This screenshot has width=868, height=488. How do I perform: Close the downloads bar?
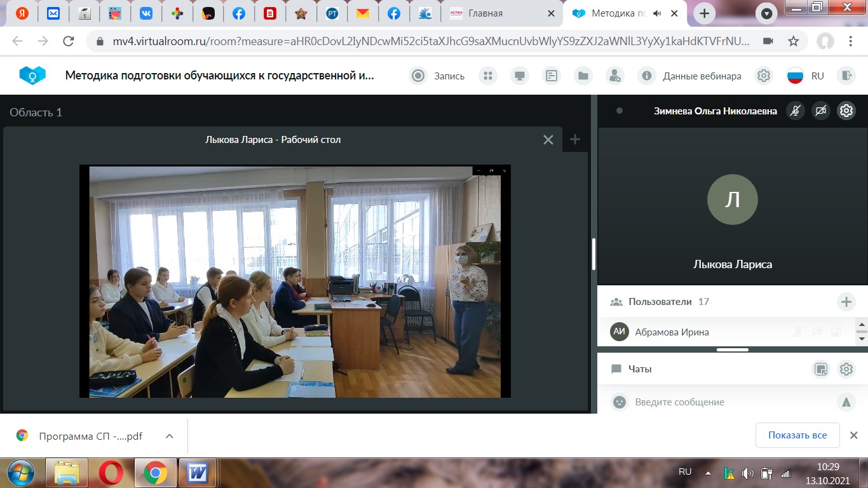pyautogui.click(x=853, y=435)
